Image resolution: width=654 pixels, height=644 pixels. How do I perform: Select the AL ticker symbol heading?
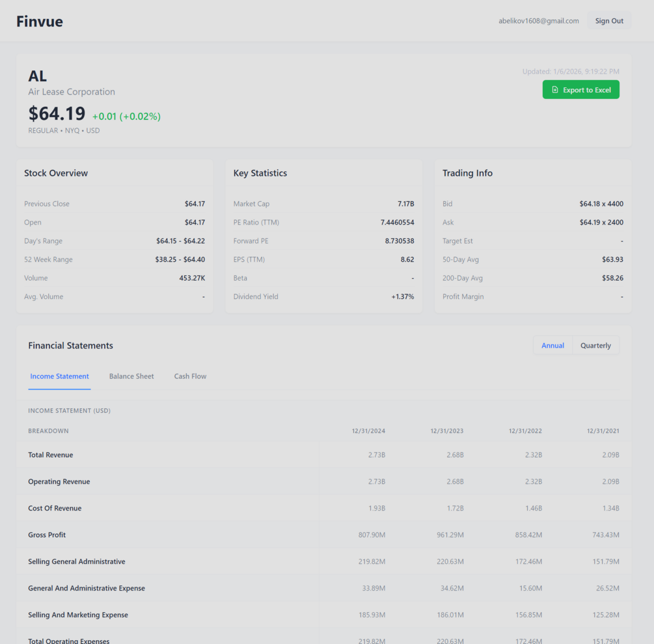[x=38, y=76]
